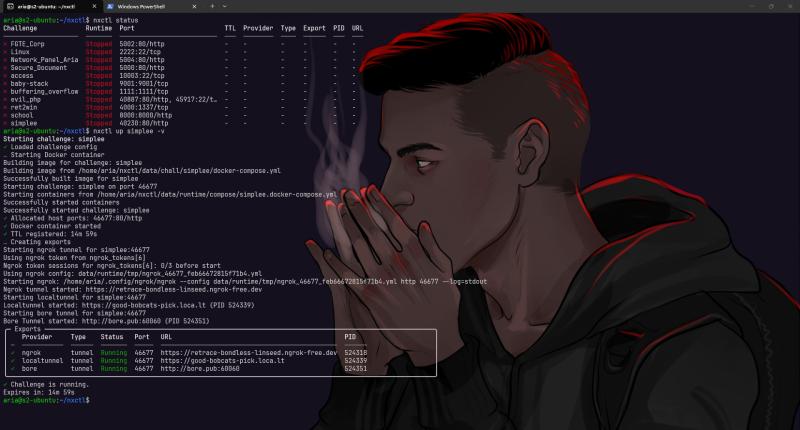Open the new-tab profile dropdown arrow
800x430 pixels.
[225, 7]
